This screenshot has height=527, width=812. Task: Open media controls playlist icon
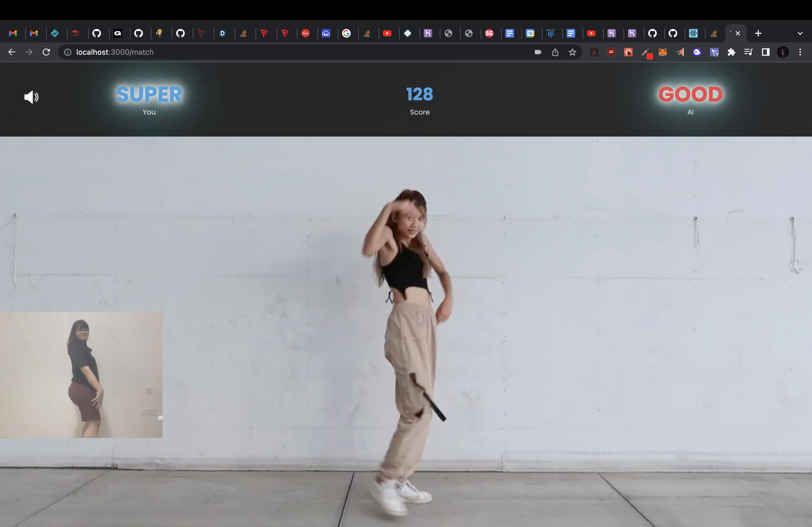pos(748,52)
